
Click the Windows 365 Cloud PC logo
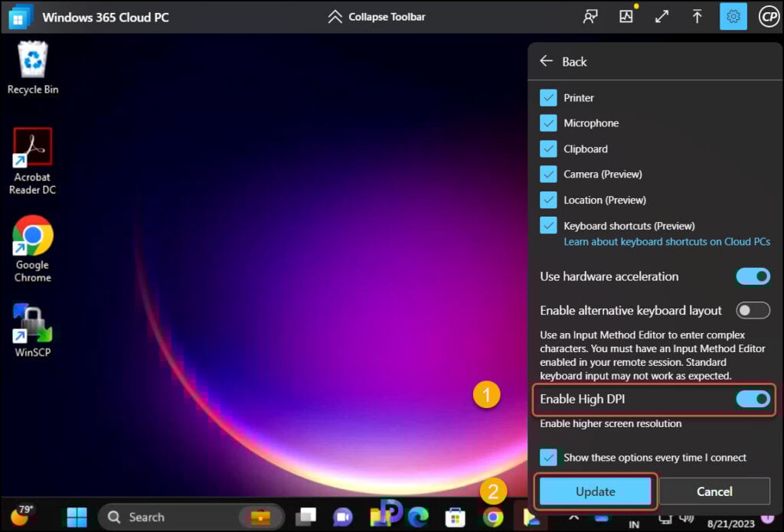(21, 17)
